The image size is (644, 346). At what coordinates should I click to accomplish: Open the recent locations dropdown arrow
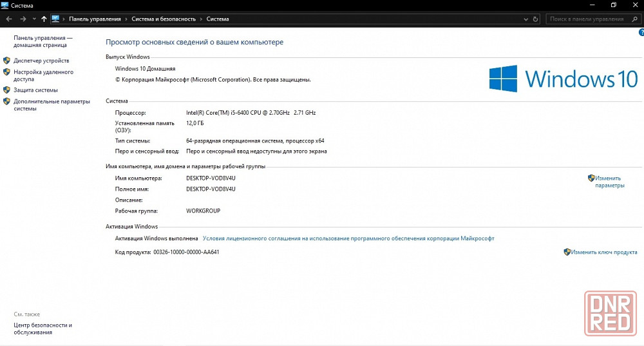tap(34, 19)
